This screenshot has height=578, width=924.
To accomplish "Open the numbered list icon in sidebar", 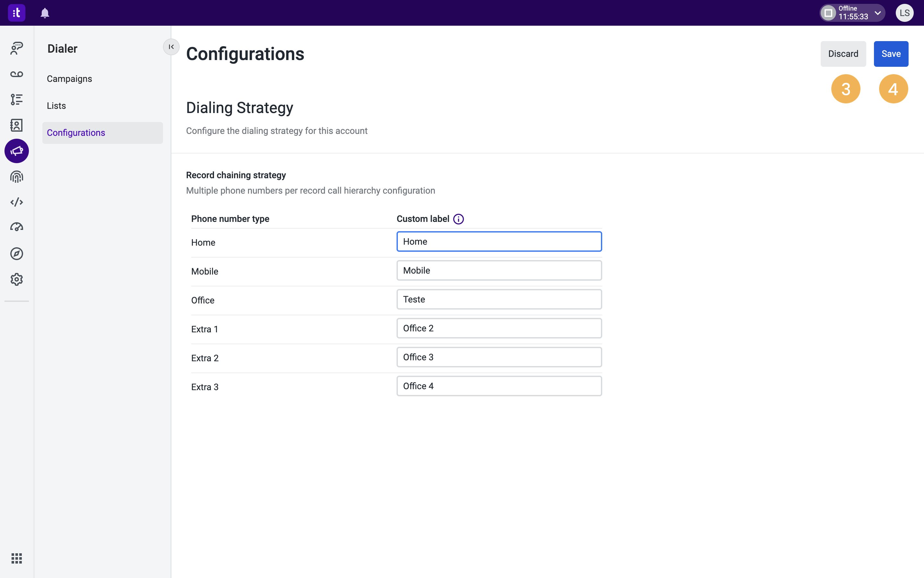I will (x=16, y=100).
